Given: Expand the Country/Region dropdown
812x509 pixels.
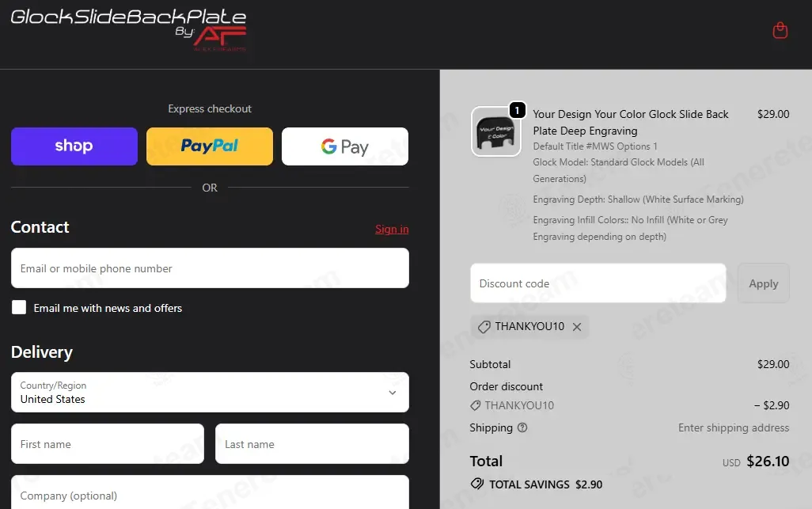Looking at the screenshot, I should (x=210, y=393).
